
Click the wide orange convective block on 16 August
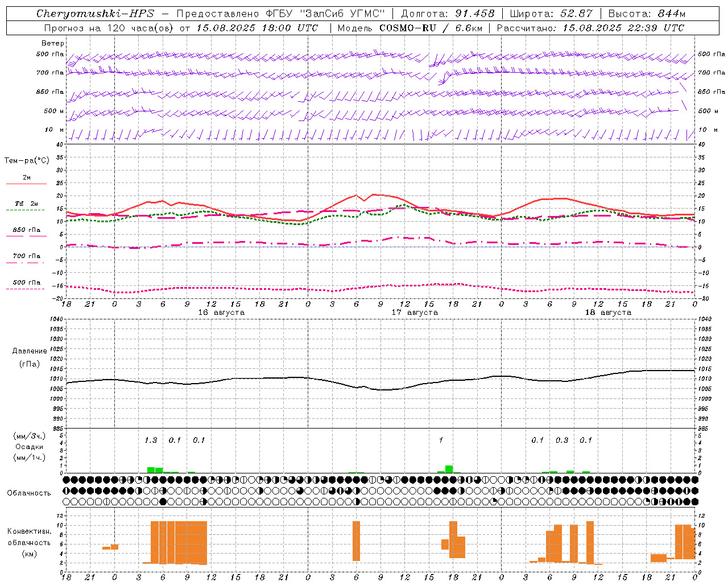tap(179, 542)
